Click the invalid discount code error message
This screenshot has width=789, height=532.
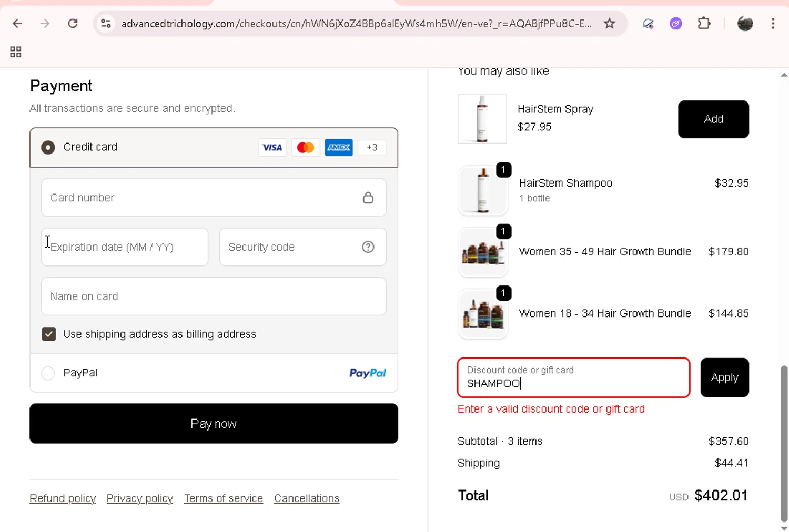pos(551,409)
